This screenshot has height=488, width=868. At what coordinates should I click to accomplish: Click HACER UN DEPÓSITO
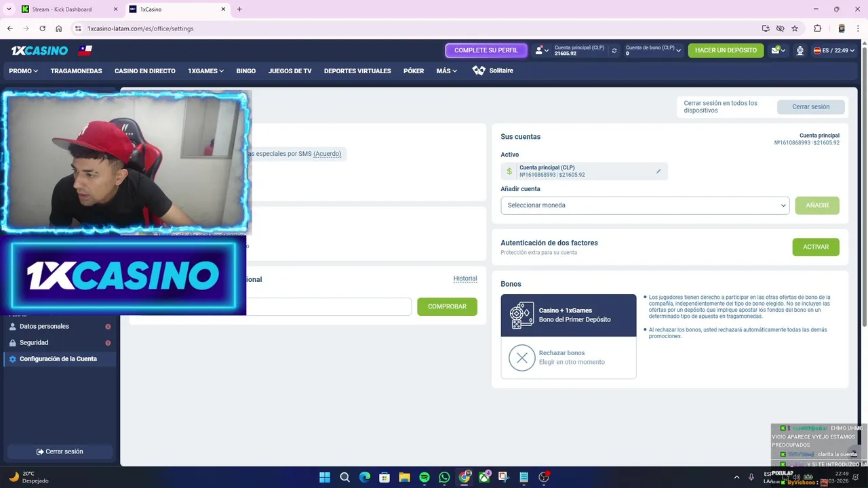726,50
